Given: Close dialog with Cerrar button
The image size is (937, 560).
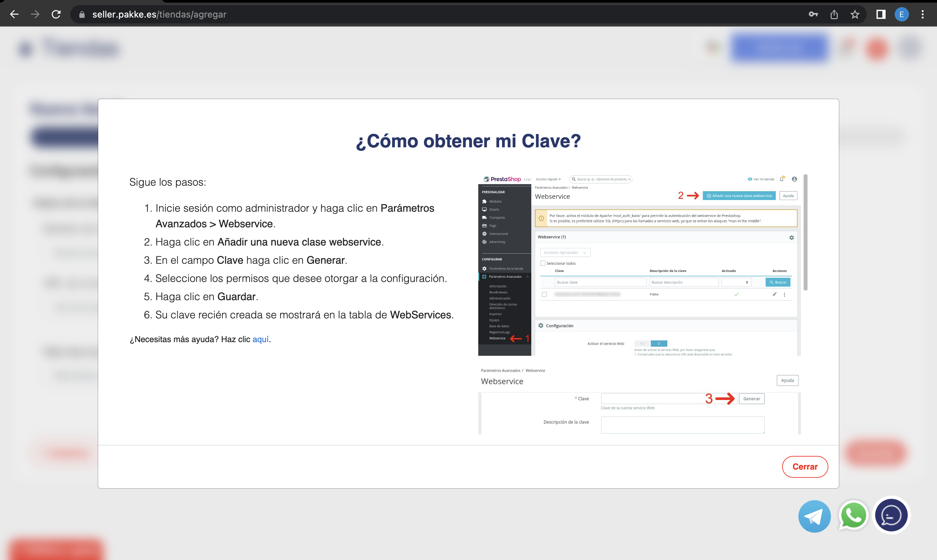Looking at the screenshot, I should pos(805,466).
